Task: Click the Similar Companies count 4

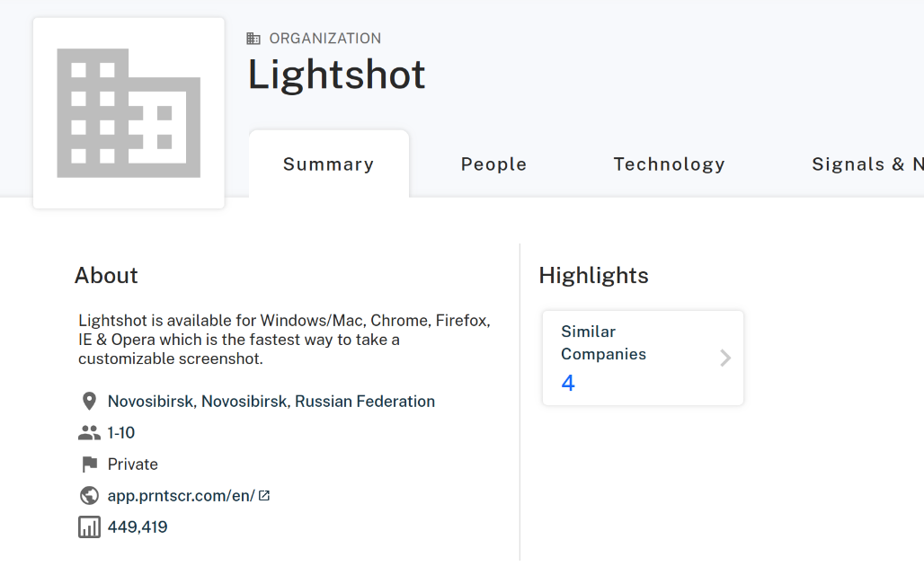Action: [568, 384]
